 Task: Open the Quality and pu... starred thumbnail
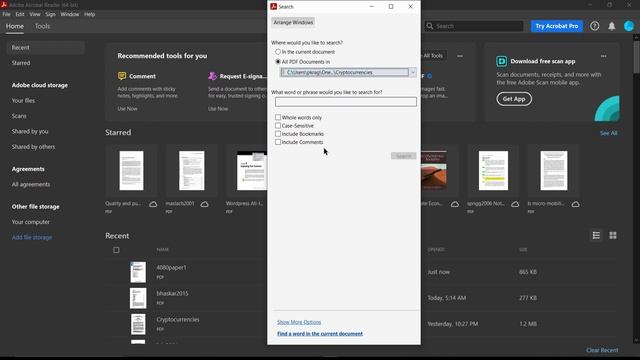pyautogui.click(x=131, y=171)
